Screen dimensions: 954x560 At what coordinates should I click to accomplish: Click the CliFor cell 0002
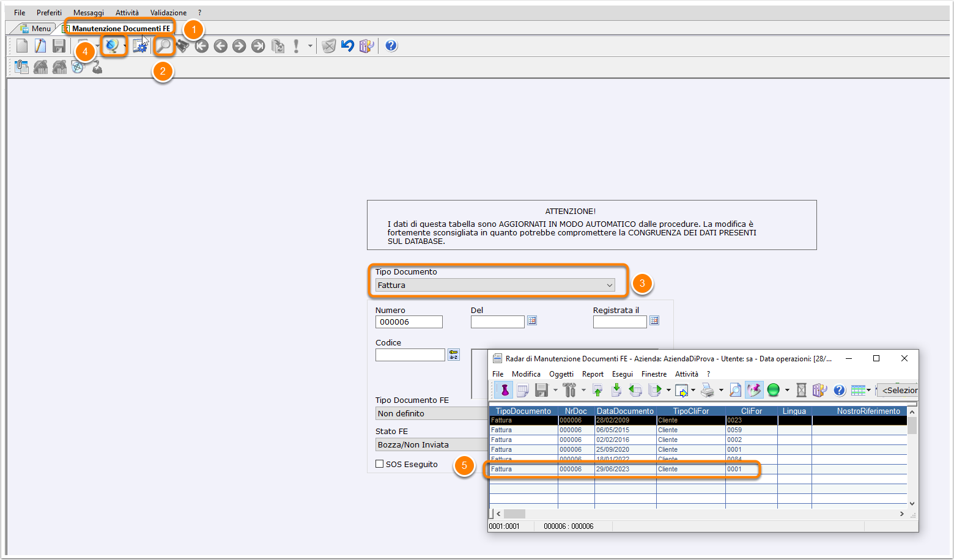point(752,440)
